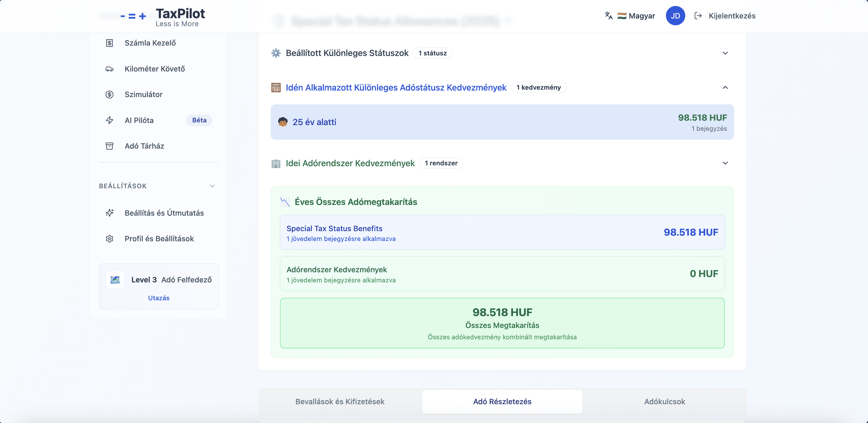Open Szimulátor via its dollar icon

tap(109, 95)
